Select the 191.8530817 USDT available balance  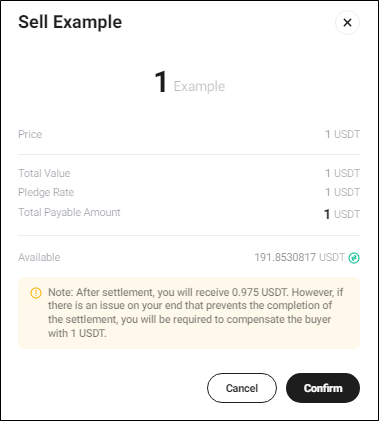pyautogui.click(x=300, y=257)
